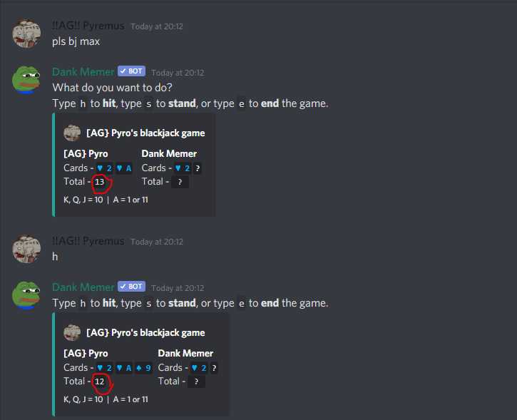Click the second Dank Memer Pepe avatar

[x=26, y=295]
